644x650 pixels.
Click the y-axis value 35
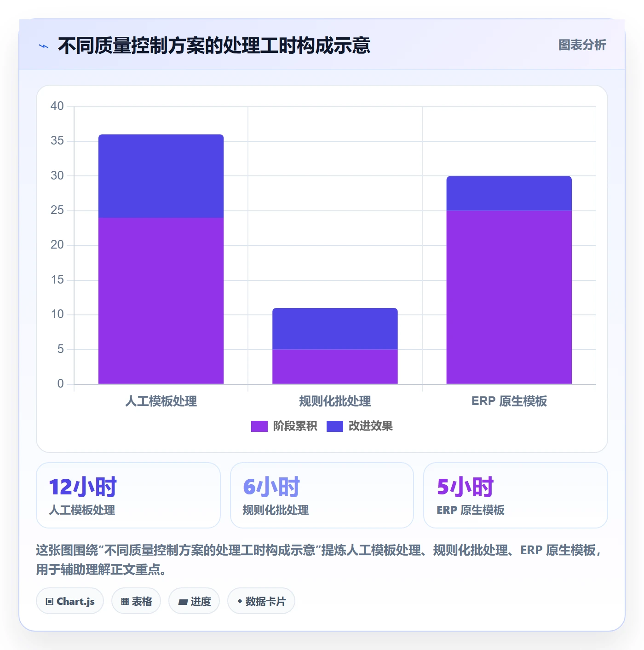click(57, 141)
